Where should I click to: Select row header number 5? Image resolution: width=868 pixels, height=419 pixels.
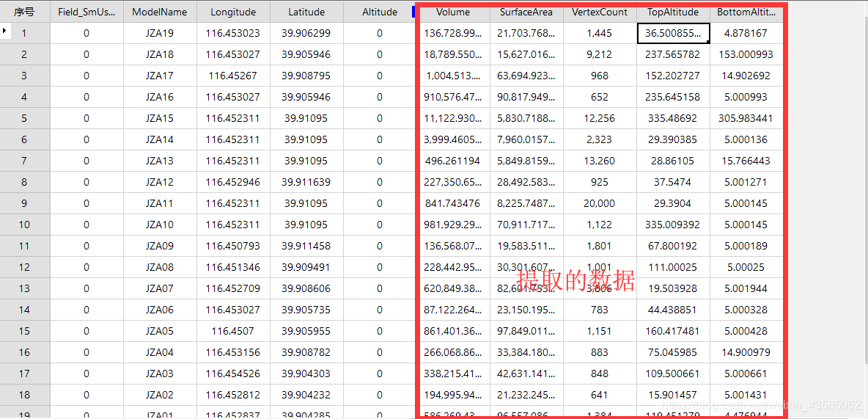[x=25, y=118]
